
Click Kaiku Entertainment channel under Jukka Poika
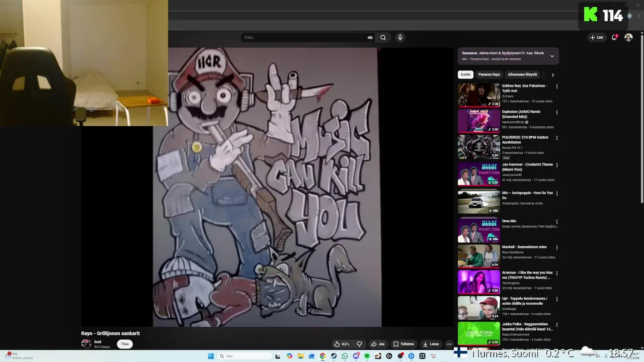pyautogui.click(x=515, y=334)
